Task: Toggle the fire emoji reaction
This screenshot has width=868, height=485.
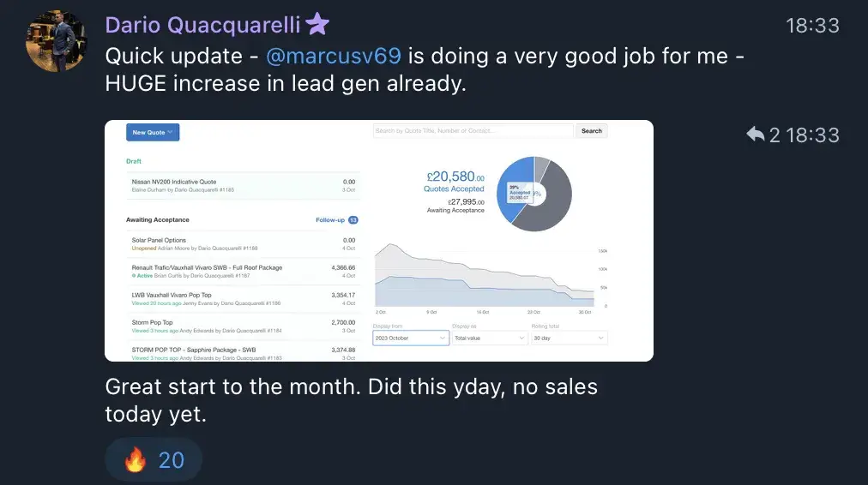Action: point(154,460)
